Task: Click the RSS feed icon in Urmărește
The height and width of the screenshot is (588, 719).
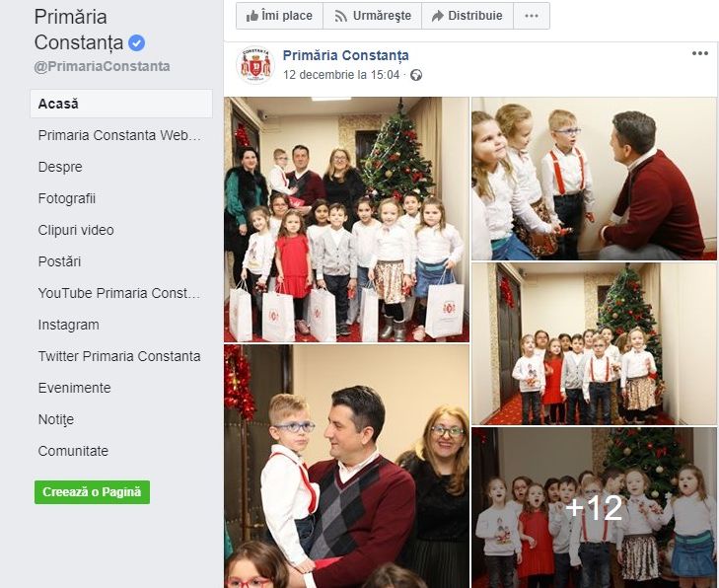Action: [340, 17]
